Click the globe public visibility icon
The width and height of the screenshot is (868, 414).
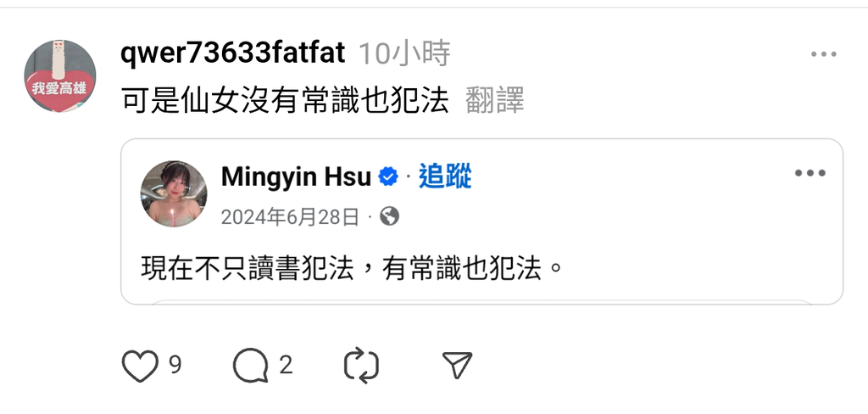389,216
